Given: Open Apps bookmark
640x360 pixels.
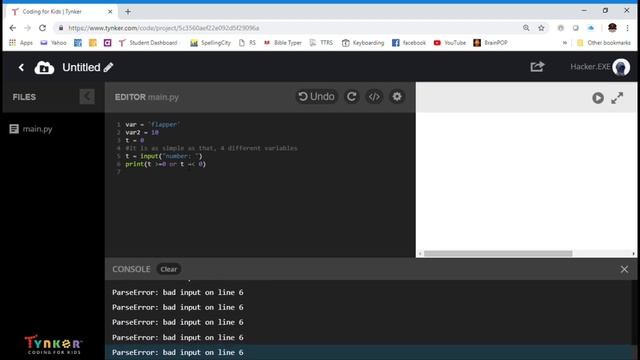Looking at the screenshot, I should pos(21,42).
